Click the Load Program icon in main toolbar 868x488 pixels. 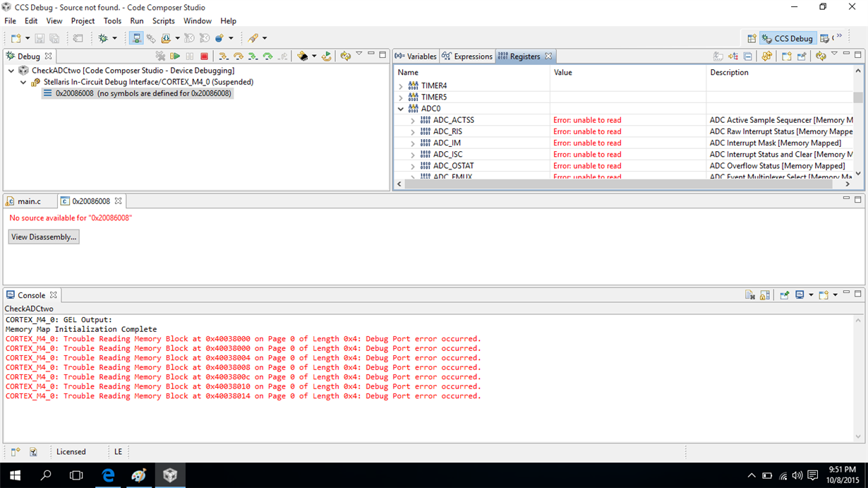(166, 38)
